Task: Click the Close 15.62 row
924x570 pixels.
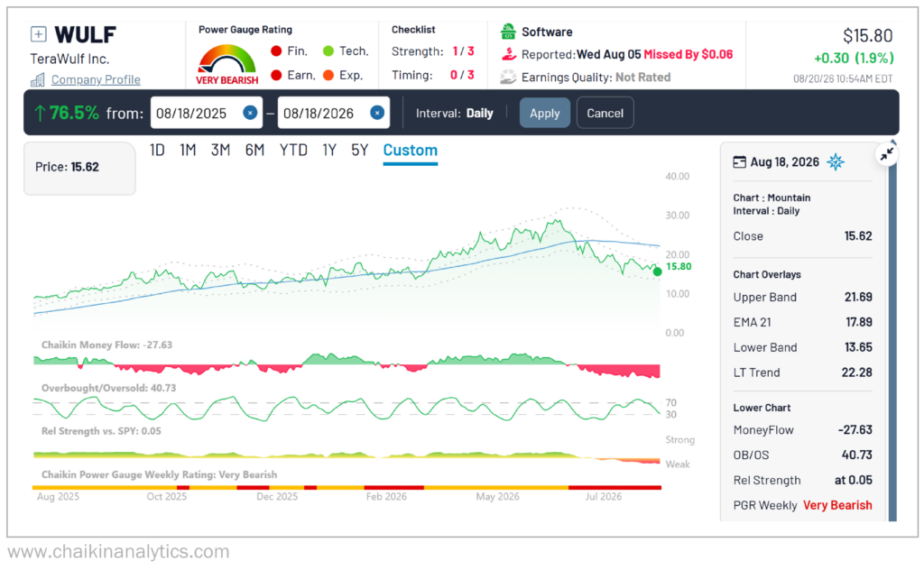Action: (x=802, y=236)
